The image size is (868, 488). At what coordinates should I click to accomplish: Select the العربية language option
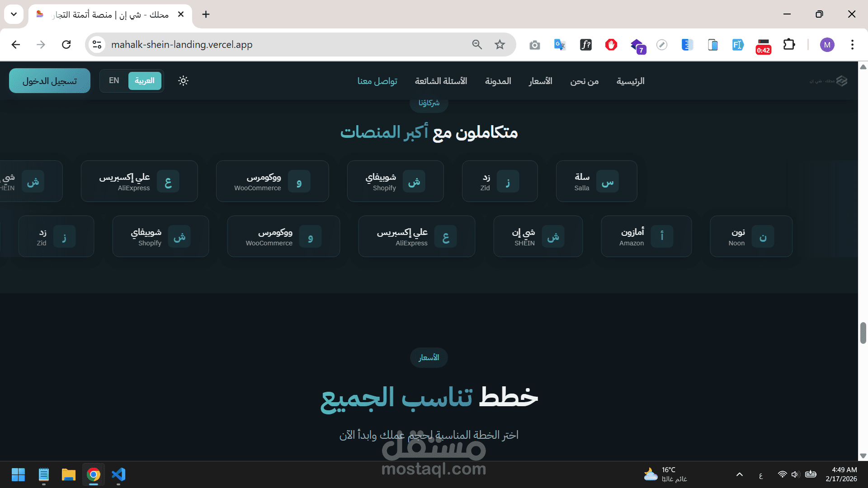145,81
